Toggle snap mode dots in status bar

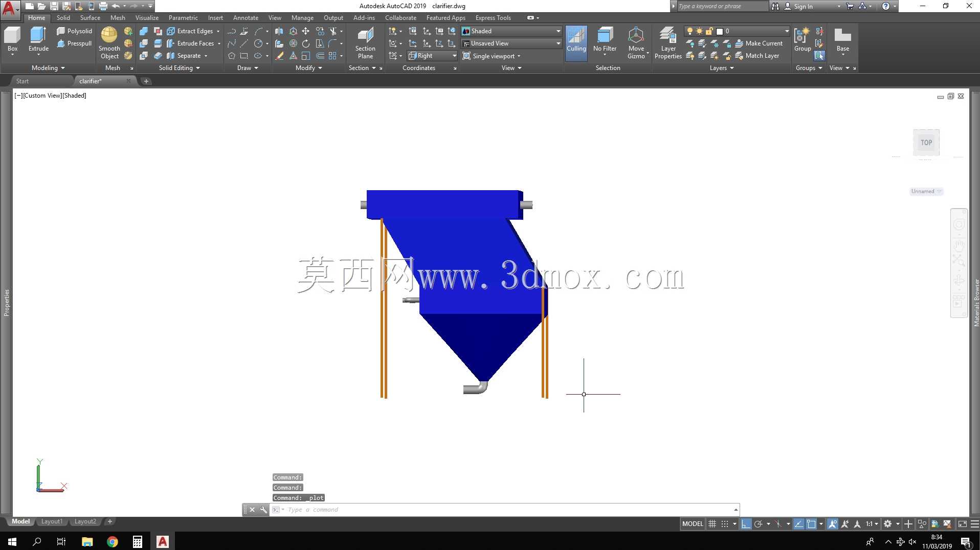(725, 524)
